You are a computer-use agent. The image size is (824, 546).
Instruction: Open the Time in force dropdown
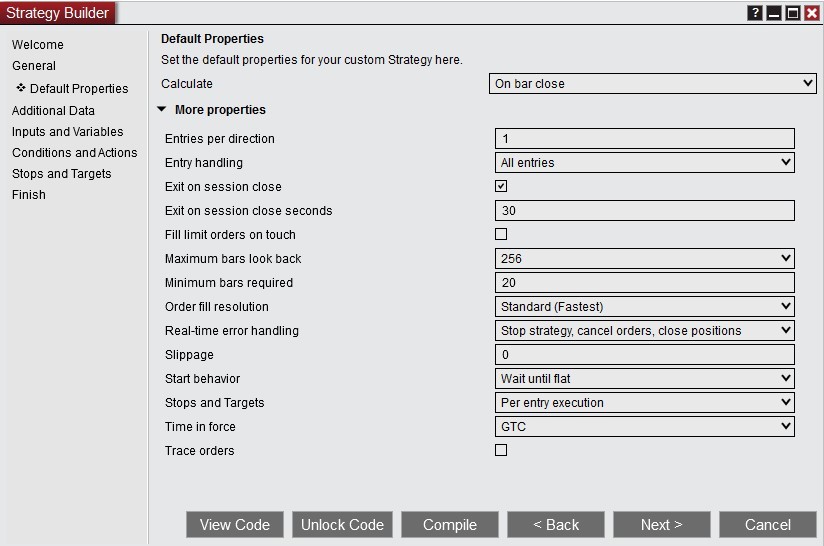645,426
